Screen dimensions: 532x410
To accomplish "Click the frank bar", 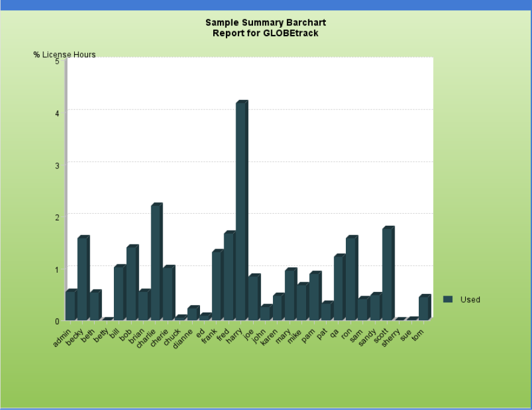I will point(217,285).
